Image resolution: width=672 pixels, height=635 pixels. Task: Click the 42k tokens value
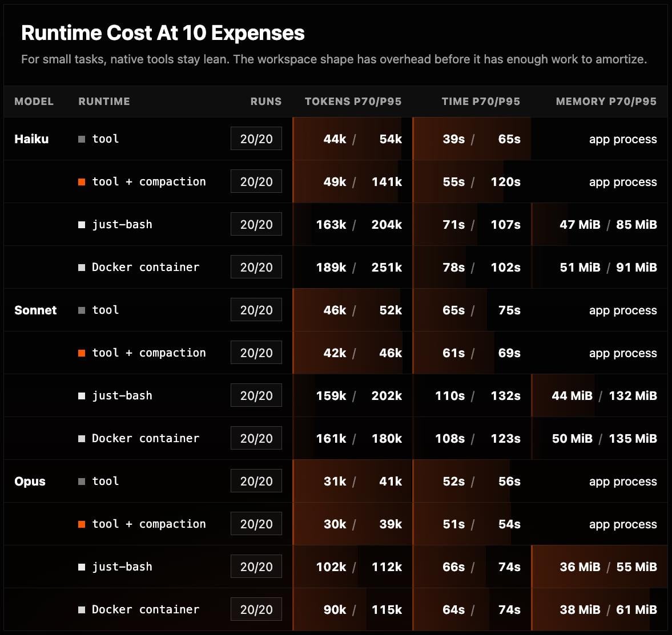[335, 353]
